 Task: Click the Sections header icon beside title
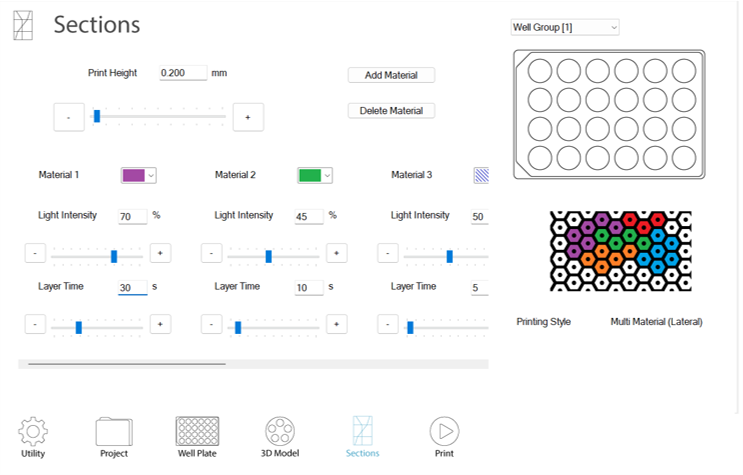click(x=23, y=26)
